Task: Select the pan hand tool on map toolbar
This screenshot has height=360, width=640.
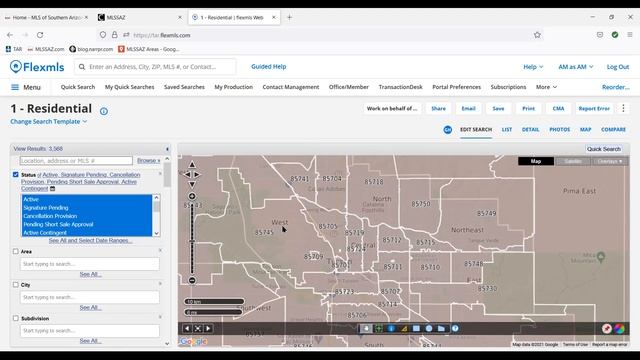Action: (x=366, y=328)
